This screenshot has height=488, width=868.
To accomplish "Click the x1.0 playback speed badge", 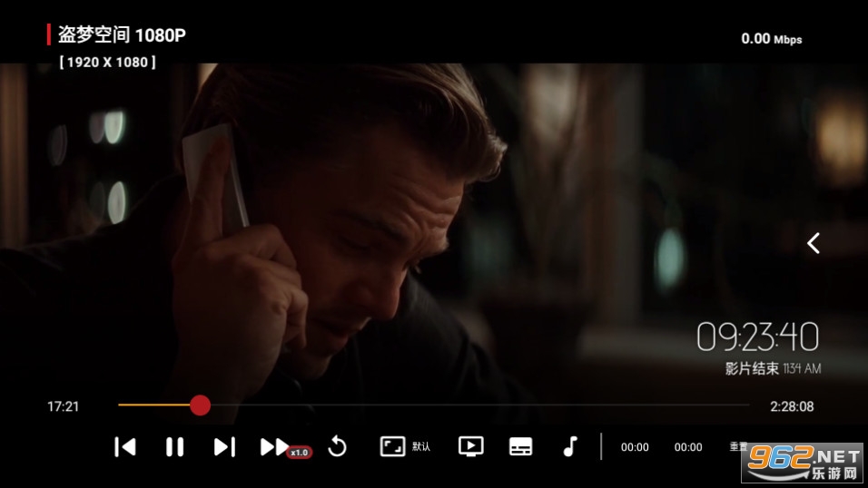I will pyautogui.click(x=300, y=453).
